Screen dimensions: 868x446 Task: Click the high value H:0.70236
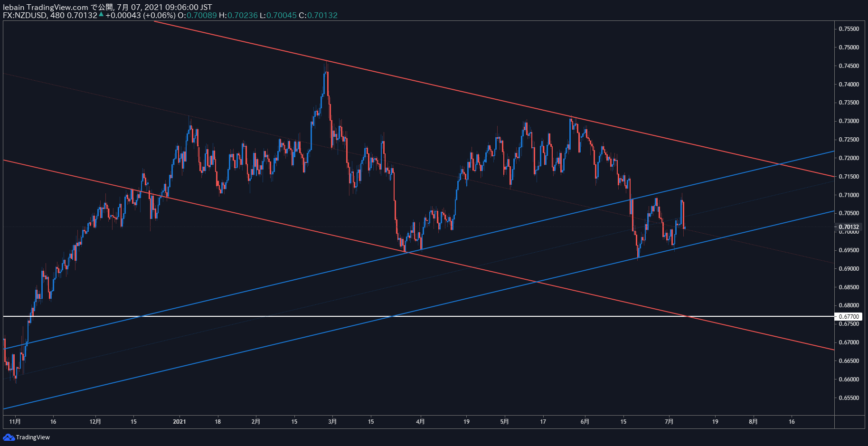238,15
